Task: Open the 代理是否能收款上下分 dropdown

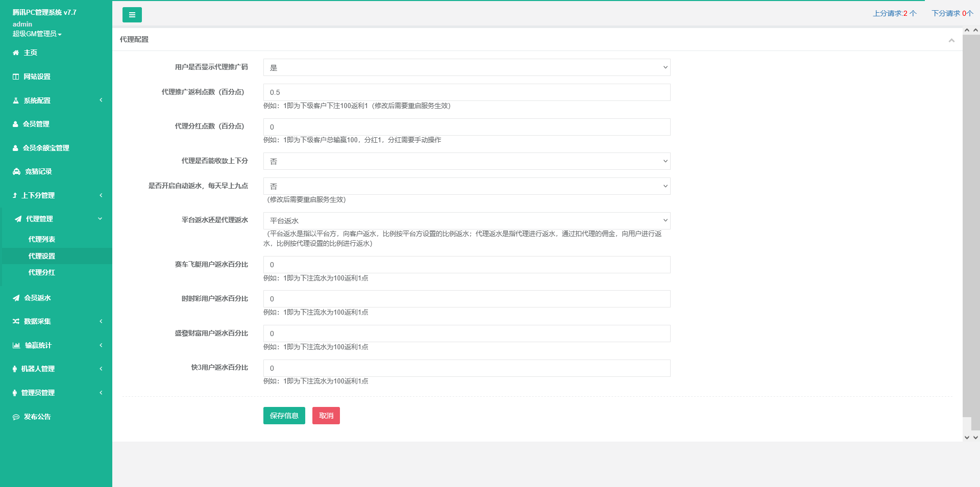Action: tap(467, 161)
